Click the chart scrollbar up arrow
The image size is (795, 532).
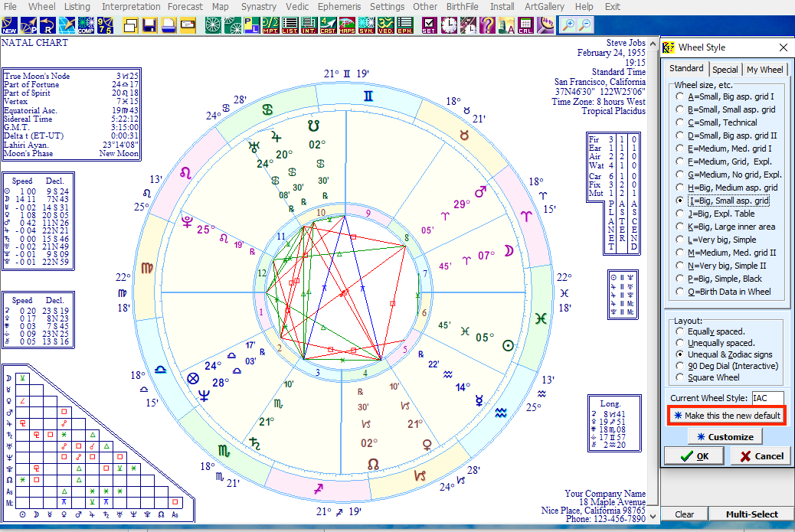[653, 44]
